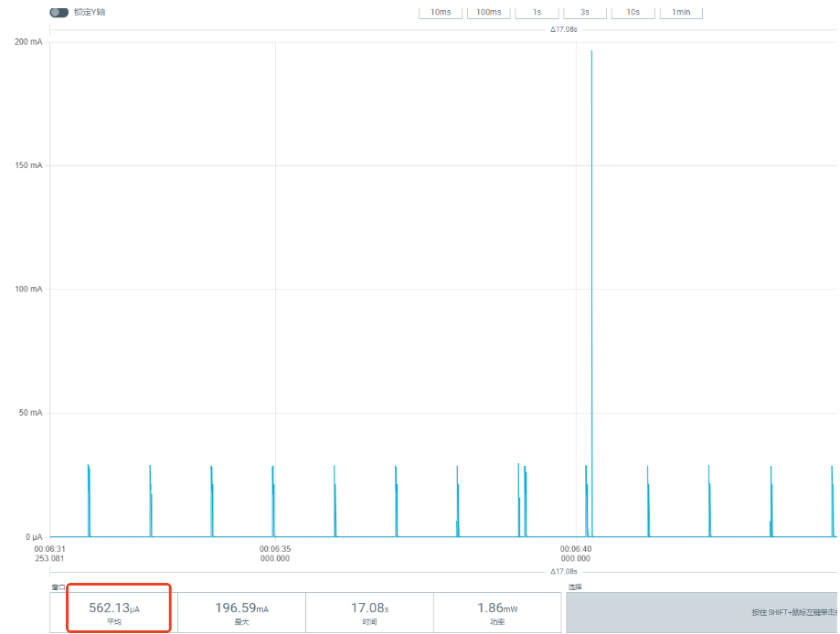Click the Δ17.08s label above the chart
The image size is (840, 634).
[564, 29]
